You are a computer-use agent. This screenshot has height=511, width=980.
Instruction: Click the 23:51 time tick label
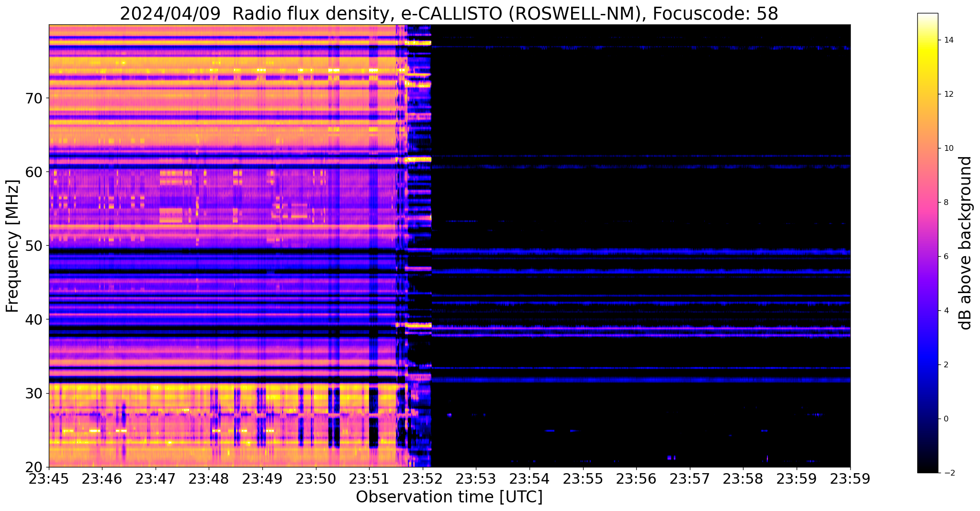point(369,478)
